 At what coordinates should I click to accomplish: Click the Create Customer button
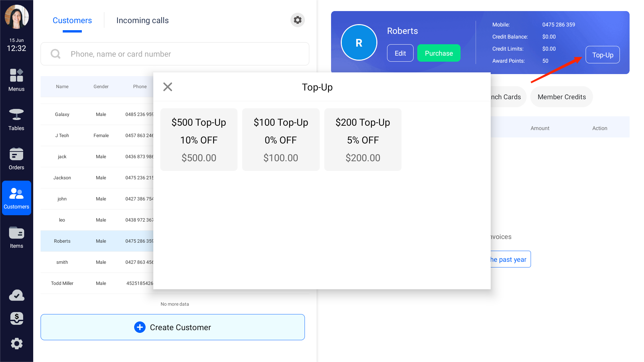coord(173,327)
